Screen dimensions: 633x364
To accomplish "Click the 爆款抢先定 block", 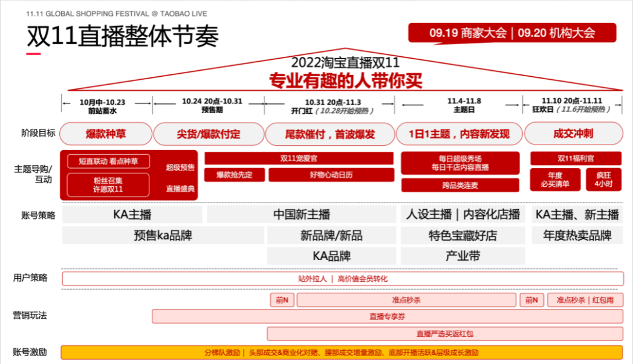I will pos(235,175).
